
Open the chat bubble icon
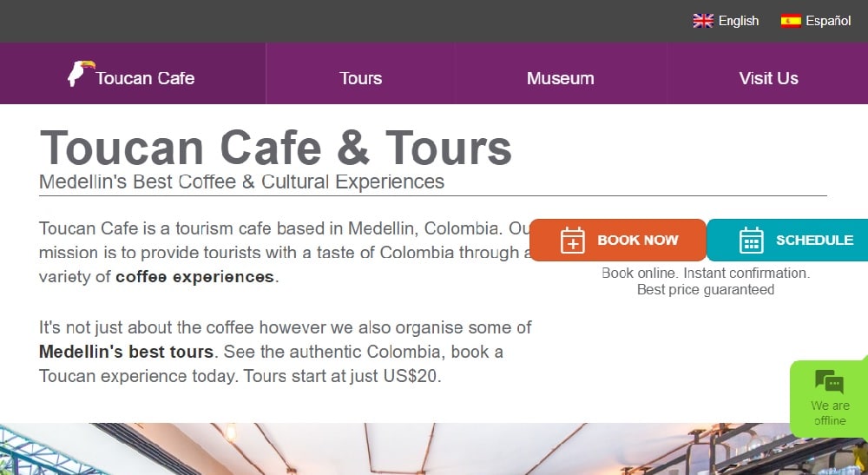point(829,381)
